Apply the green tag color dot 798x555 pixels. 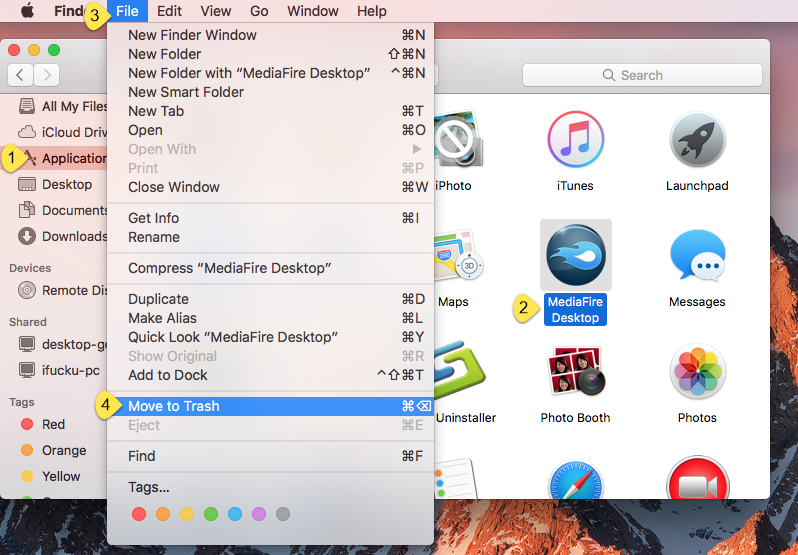tap(211, 514)
